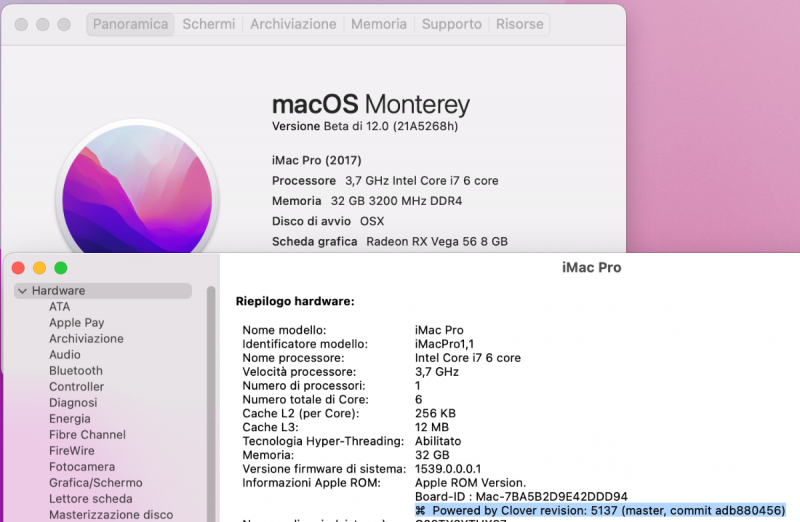
Task: Open the Supporto tab
Action: coord(452,24)
